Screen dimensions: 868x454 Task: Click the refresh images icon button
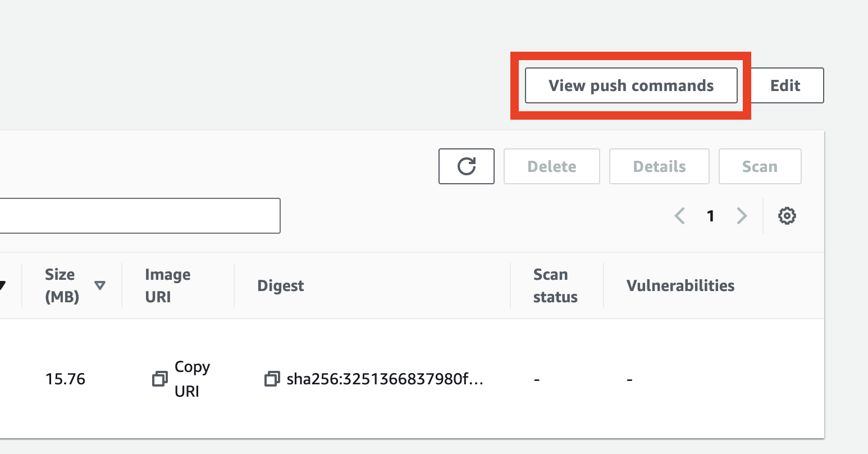click(467, 166)
